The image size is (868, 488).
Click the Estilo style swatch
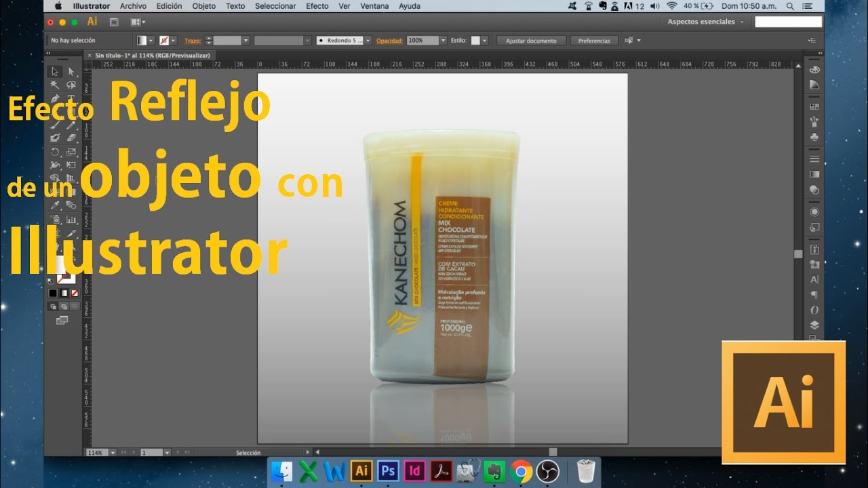coord(475,41)
